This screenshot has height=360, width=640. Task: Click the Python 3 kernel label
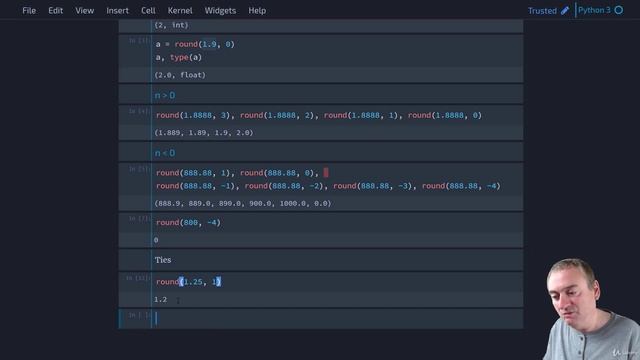594,10
